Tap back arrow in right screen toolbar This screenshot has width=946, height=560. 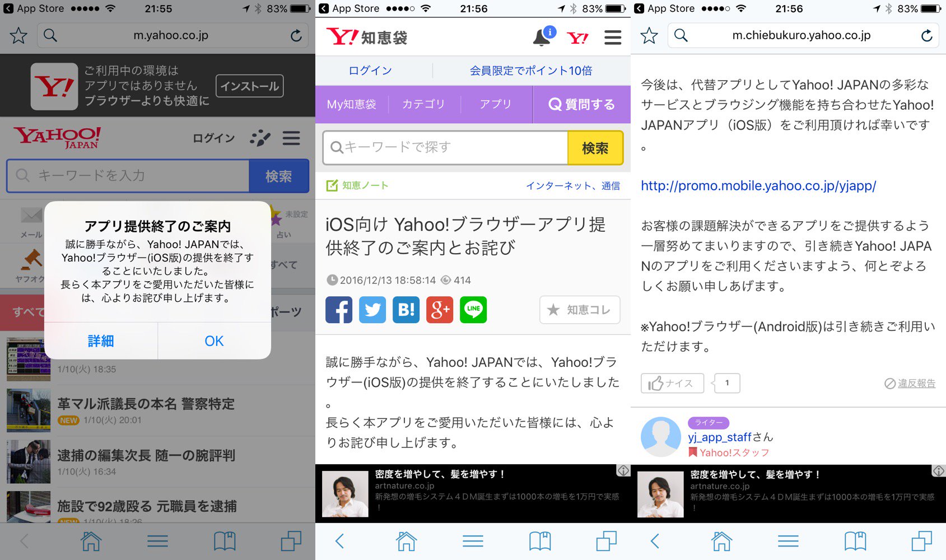655,541
